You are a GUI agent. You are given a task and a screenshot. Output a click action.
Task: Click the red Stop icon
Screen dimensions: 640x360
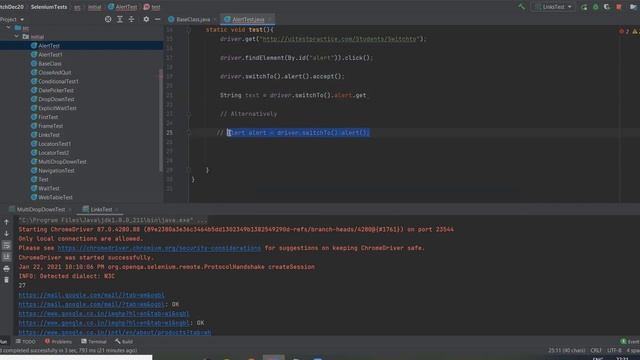point(619,7)
